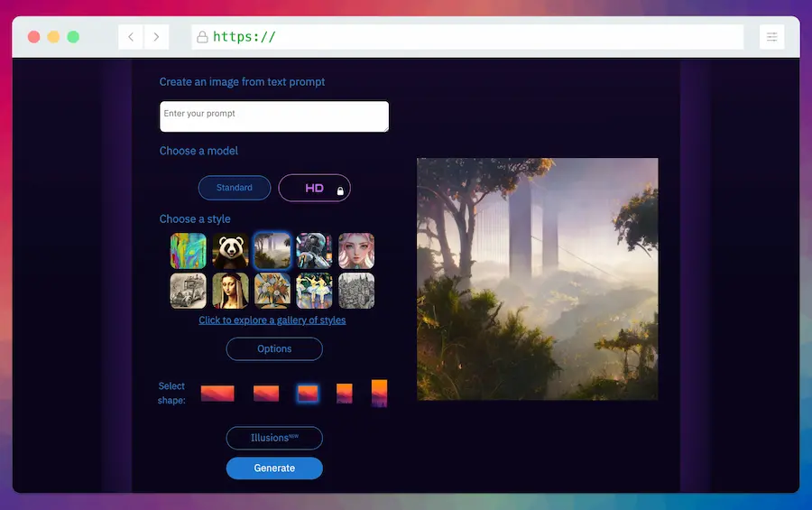This screenshot has height=510, width=812.
Task: Choose the Mona Lisa painting style
Action: (230, 291)
